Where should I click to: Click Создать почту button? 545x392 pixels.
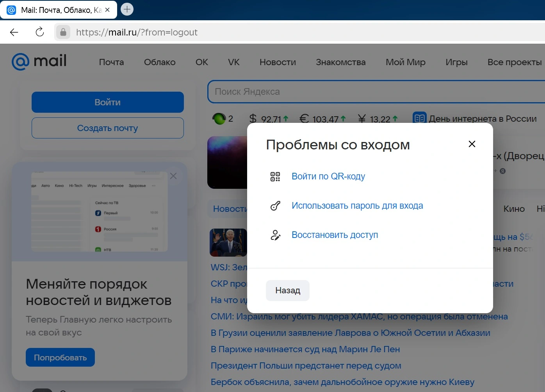coord(108,128)
